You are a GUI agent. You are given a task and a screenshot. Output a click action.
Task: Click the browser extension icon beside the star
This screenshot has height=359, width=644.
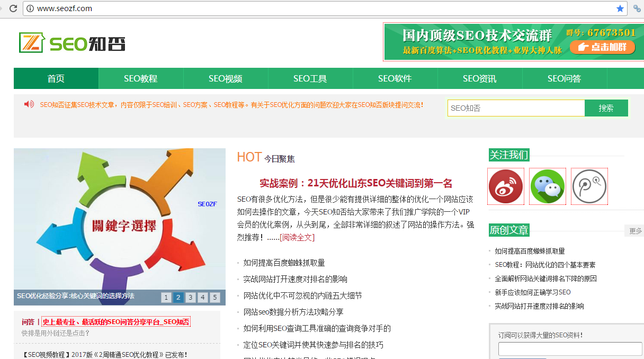pos(637,8)
